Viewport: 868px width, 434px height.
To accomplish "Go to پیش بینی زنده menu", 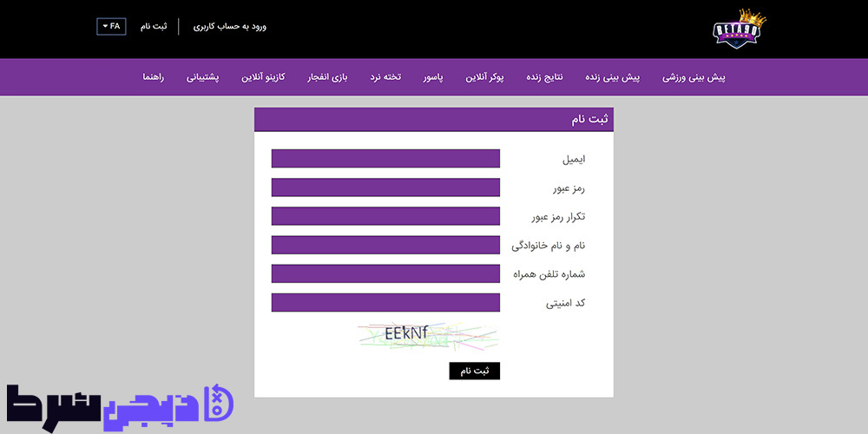I will click(x=612, y=77).
